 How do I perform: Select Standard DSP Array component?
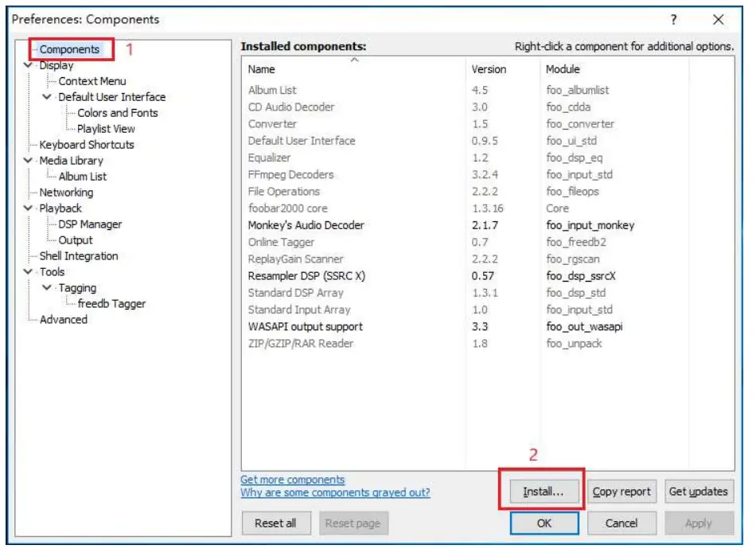(488, 293)
